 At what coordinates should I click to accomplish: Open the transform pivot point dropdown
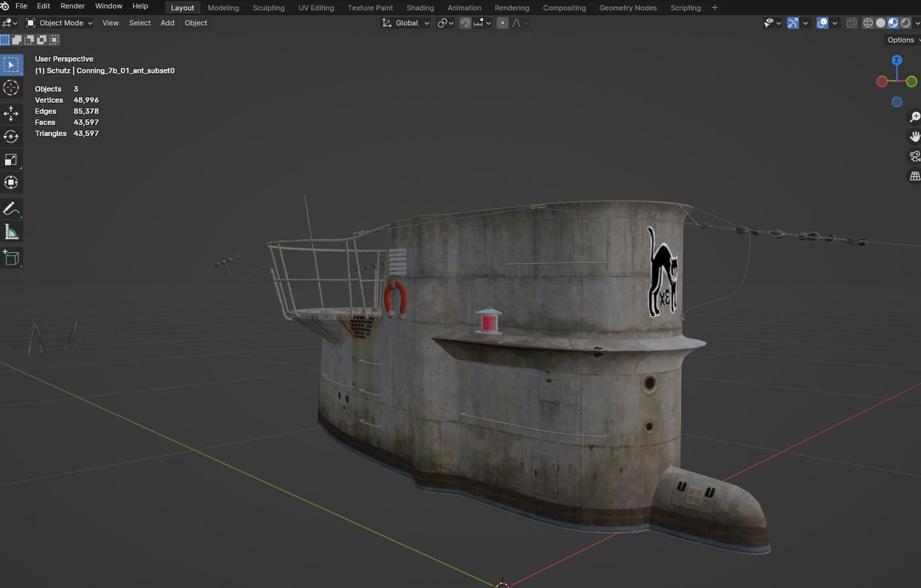446,23
